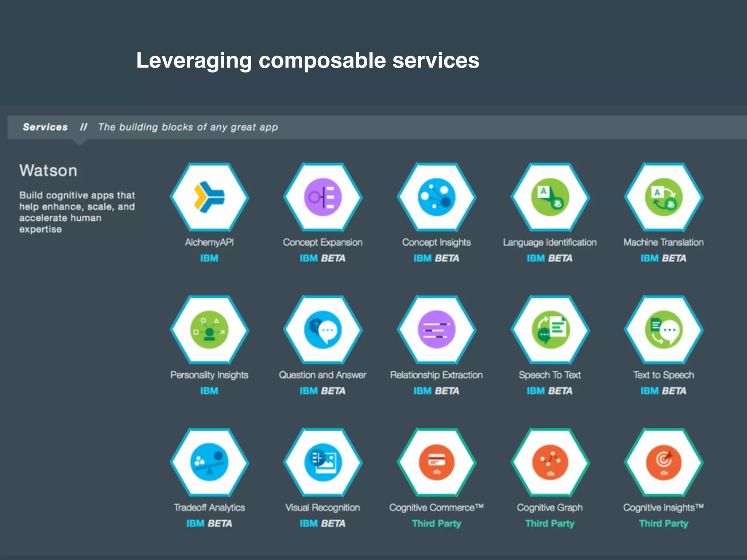Click the Concept Expansion label

coord(323,243)
